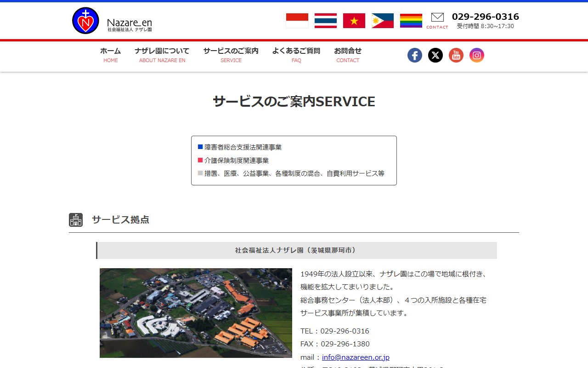The height and width of the screenshot is (368, 588).
Task: Open ナザレ園について menu item
Action: pyautogui.click(x=162, y=55)
